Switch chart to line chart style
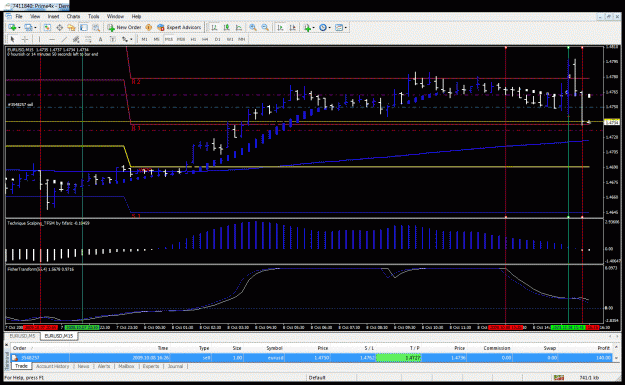Image resolution: width=625 pixels, height=385 pixels. (x=239, y=28)
